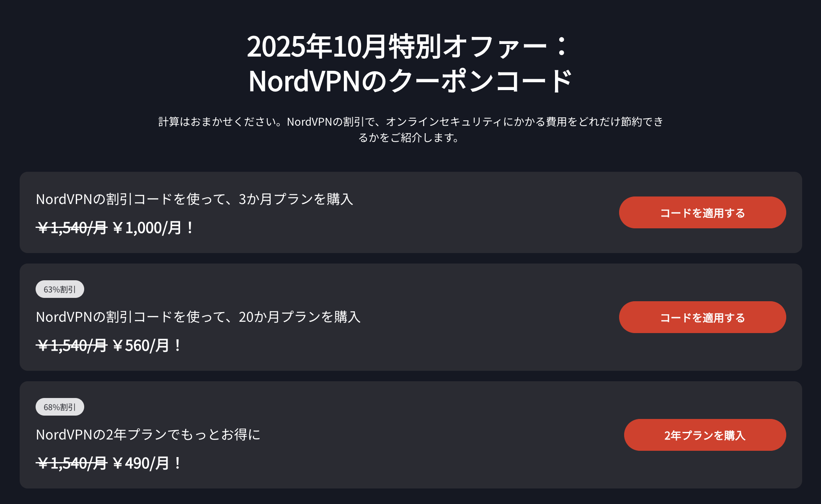
Task: Select the 68%割引 discount badge
Action: click(x=59, y=406)
